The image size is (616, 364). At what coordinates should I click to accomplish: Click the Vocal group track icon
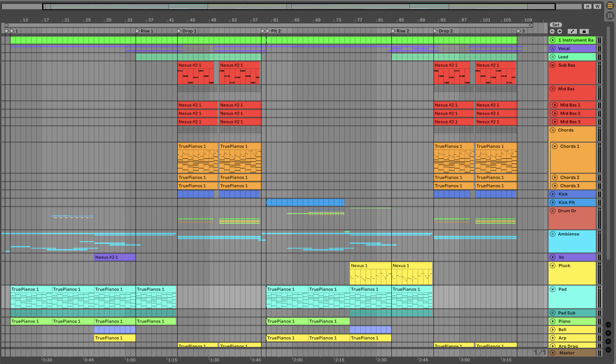[552, 48]
